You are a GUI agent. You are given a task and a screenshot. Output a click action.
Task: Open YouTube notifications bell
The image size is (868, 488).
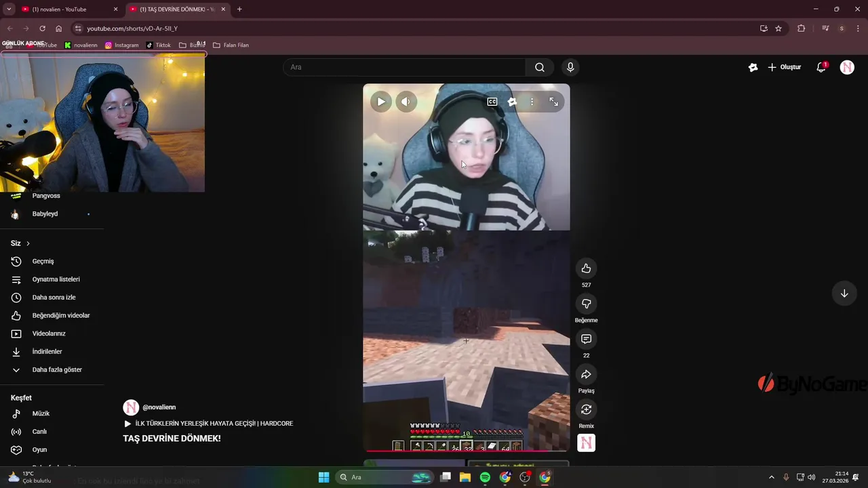pos(821,67)
